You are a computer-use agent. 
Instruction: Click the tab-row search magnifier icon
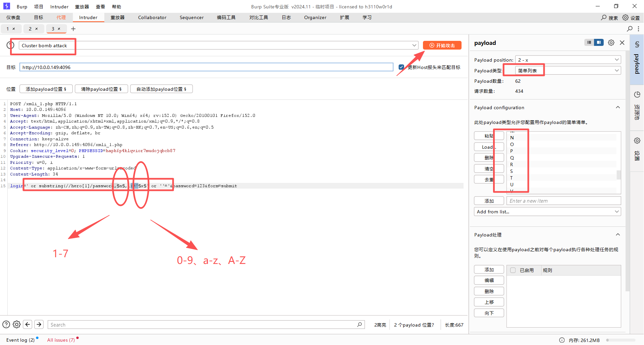[x=630, y=29]
